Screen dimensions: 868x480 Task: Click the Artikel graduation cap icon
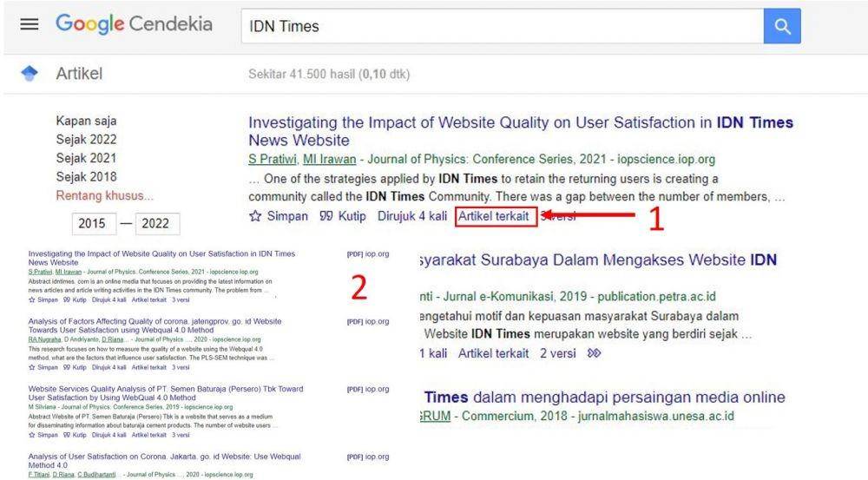30,73
